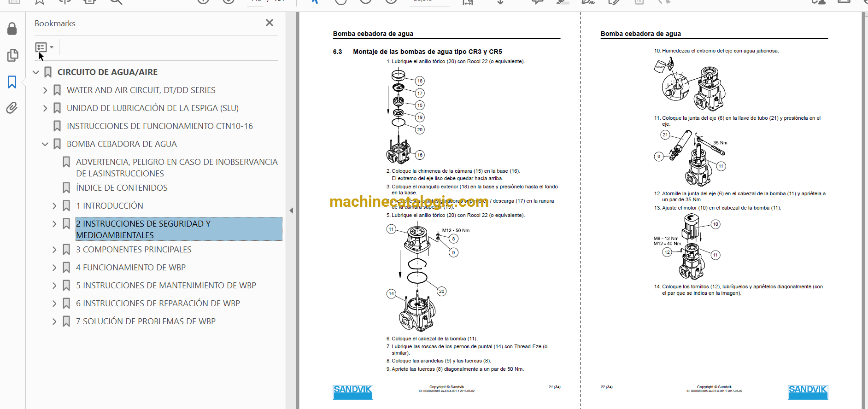Image resolution: width=868 pixels, height=409 pixels.
Task: Go to CIRCUITO DE AGUA/AIRE bookmark
Action: [x=107, y=72]
